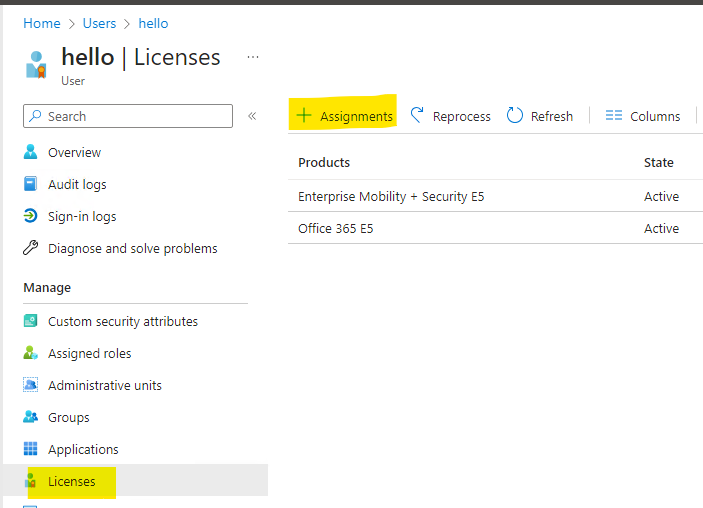Click into the Search field
Screen dimensions: 703x508
[128, 116]
